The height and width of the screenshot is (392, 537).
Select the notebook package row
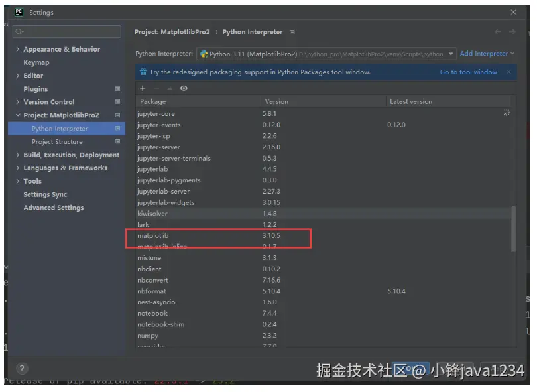pos(323,313)
